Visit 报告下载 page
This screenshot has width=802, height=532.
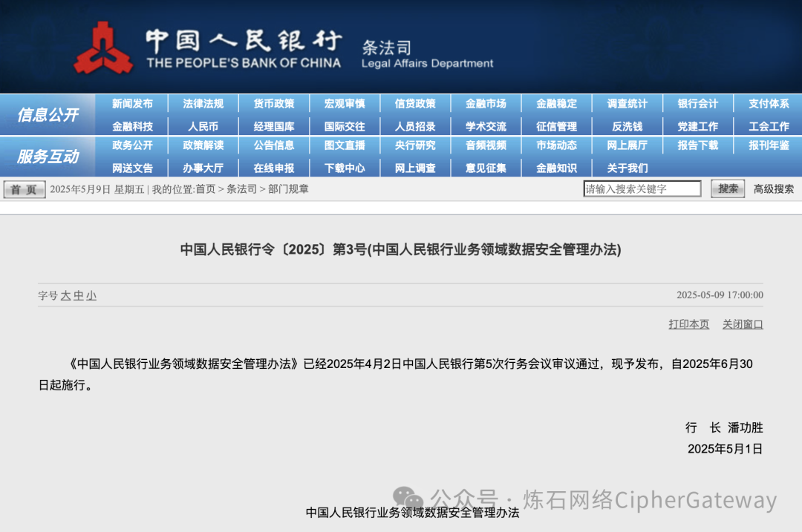click(x=697, y=145)
